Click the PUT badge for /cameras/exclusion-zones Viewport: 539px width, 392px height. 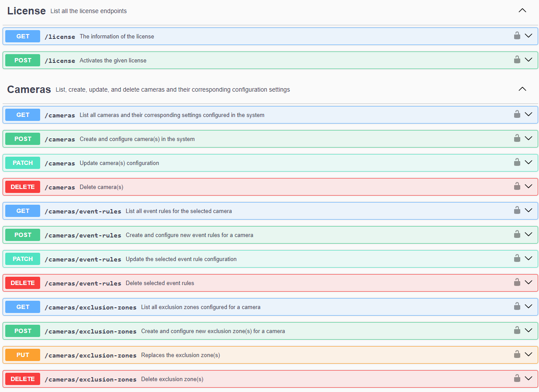click(x=23, y=355)
